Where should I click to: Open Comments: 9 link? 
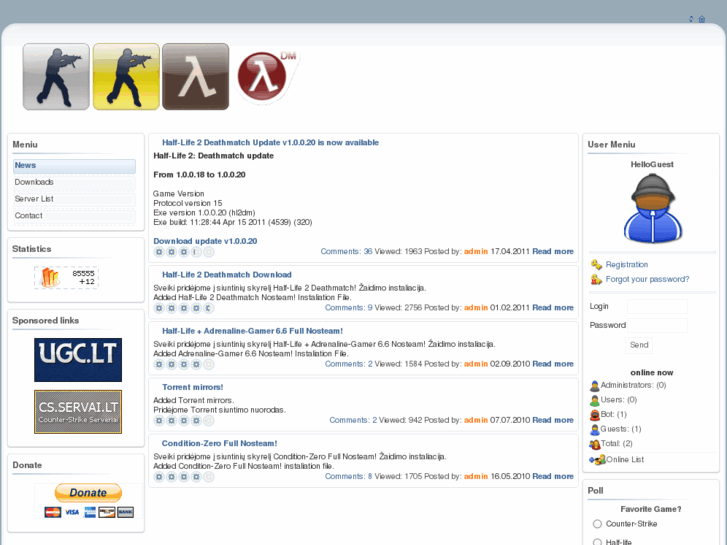[x=348, y=308]
